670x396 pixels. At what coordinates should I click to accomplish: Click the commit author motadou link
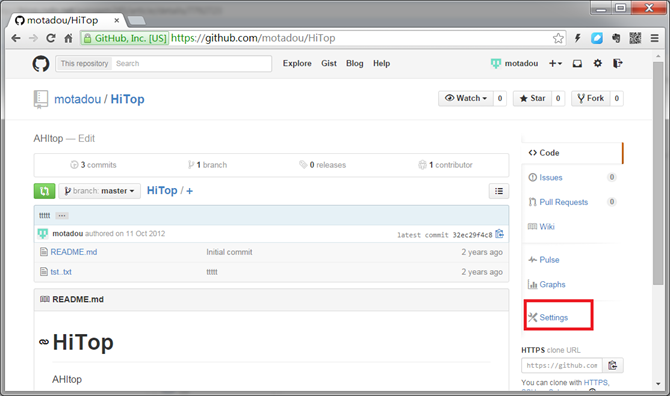click(x=68, y=234)
